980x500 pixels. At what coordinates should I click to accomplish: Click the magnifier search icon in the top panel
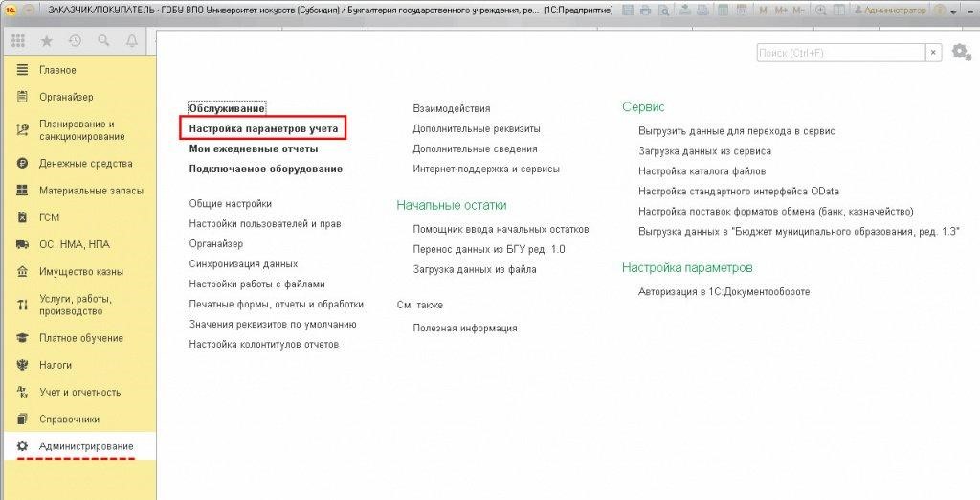coord(103,40)
